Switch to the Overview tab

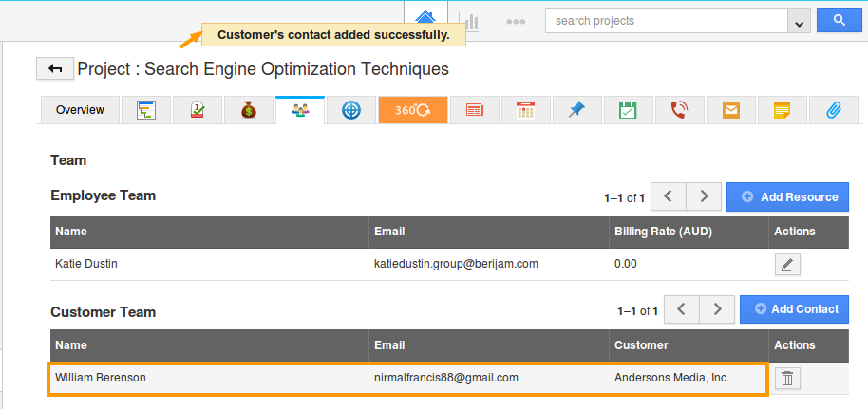[80, 110]
